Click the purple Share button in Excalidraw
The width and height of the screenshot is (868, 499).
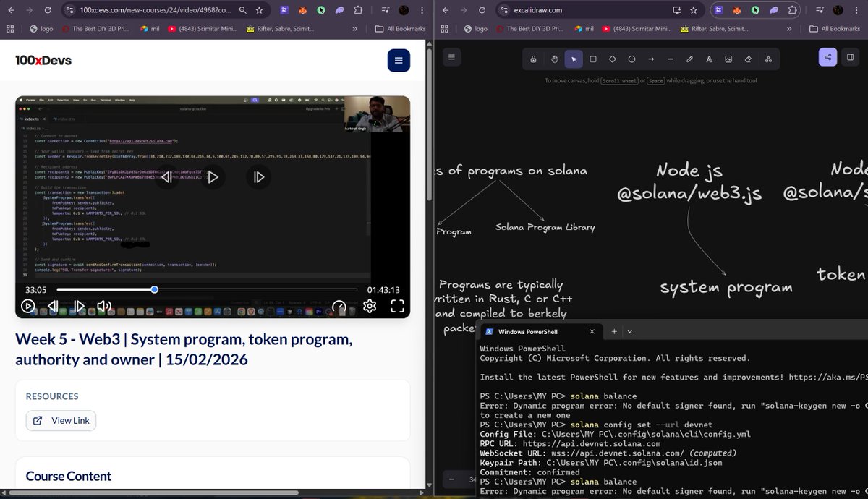point(827,58)
